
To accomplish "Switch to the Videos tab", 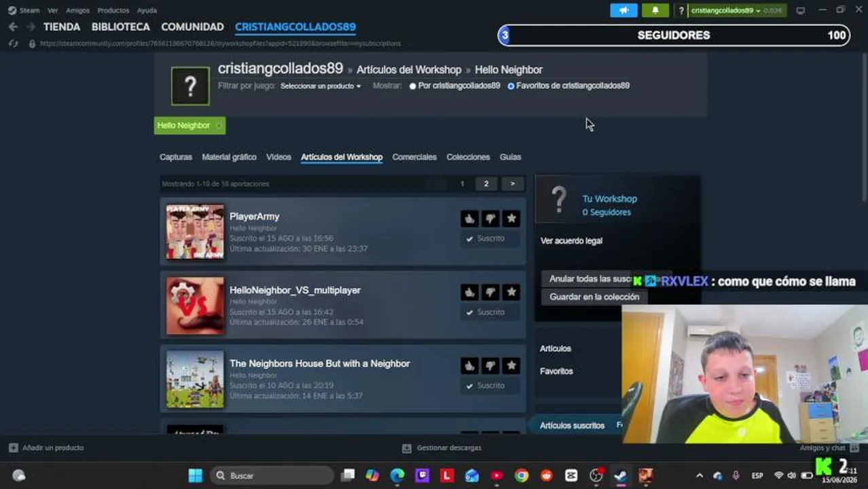I will (278, 157).
